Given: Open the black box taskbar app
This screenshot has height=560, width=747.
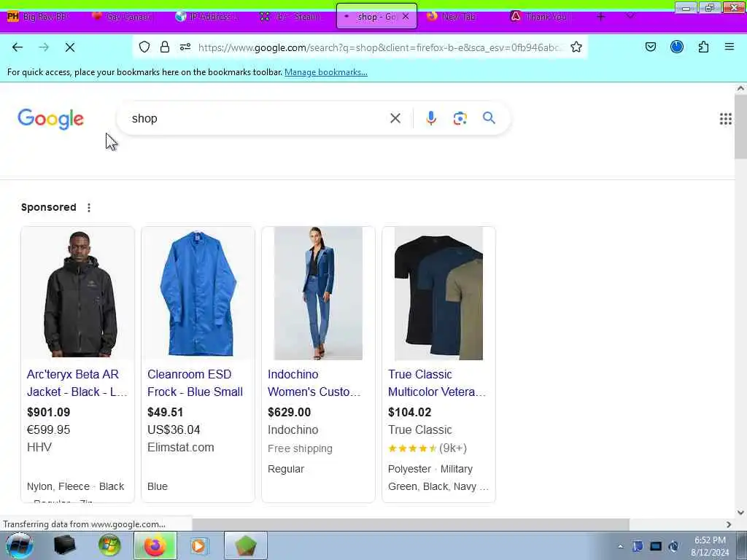Looking at the screenshot, I should click(x=65, y=545).
